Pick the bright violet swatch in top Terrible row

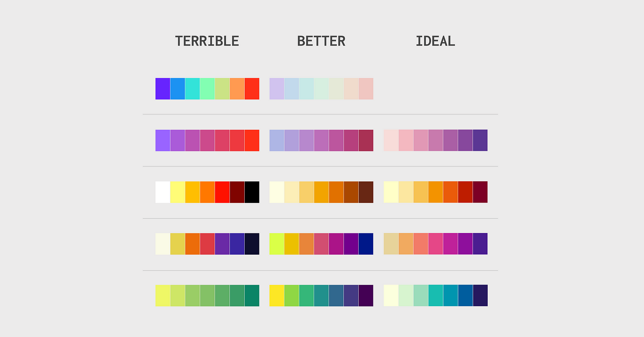click(x=163, y=88)
